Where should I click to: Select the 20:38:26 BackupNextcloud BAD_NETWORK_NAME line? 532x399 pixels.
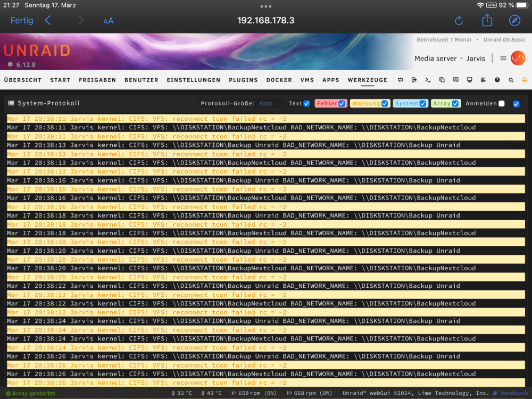point(265,373)
